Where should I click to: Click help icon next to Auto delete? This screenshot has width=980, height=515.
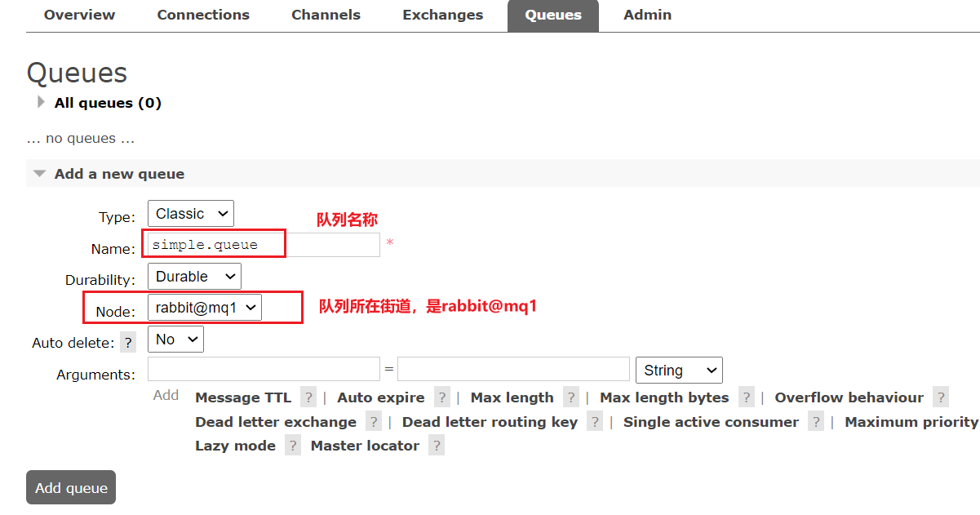tap(128, 343)
